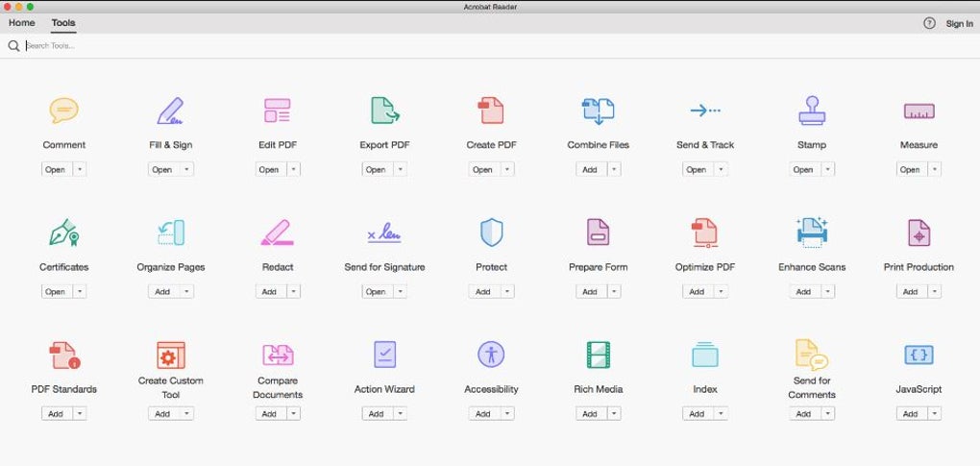
Task: Expand the dropdown arrow under Protect
Action: [507, 292]
